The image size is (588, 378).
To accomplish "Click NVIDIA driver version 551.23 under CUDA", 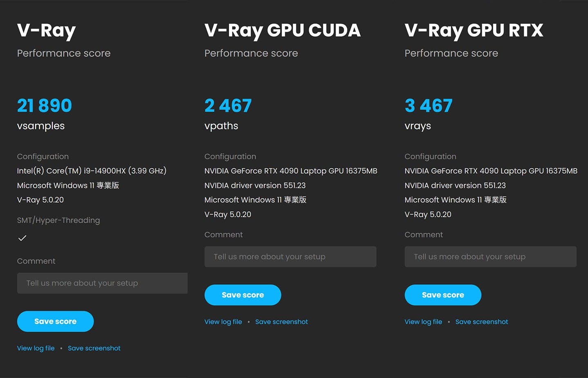I will pyautogui.click(x=255, y=186).
